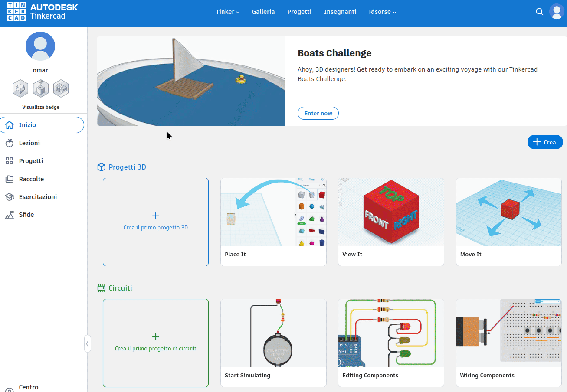This screenshot has height=392, width=567.
Task: Click omar's large profile picture
Action: click(x=40, y=46)
